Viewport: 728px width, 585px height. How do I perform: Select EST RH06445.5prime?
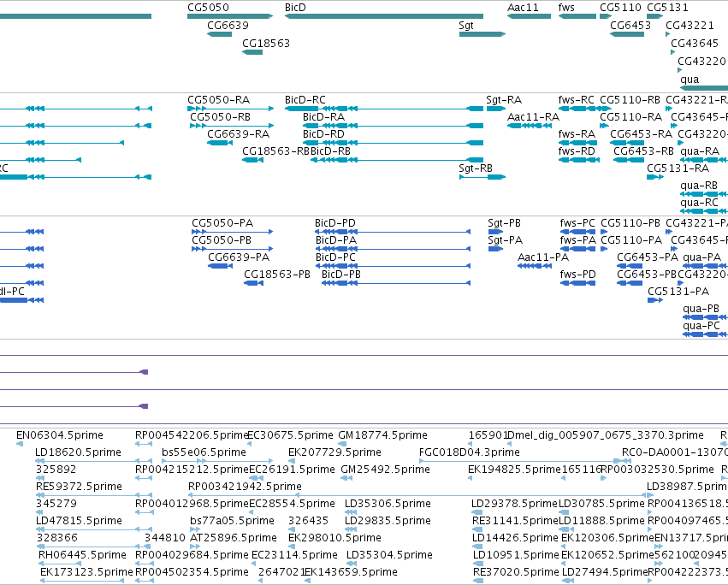(60, 564)
